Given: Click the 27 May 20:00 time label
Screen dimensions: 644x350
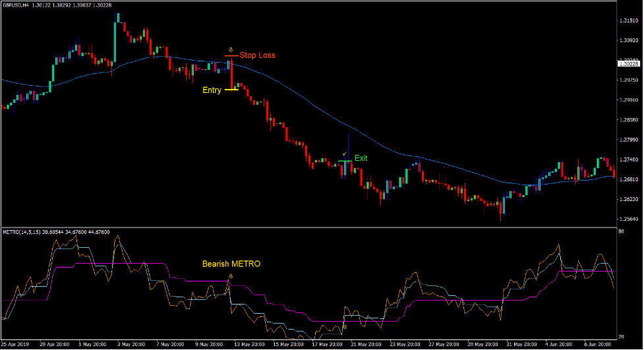Looking at the screenshot, I should click(444, 344).
